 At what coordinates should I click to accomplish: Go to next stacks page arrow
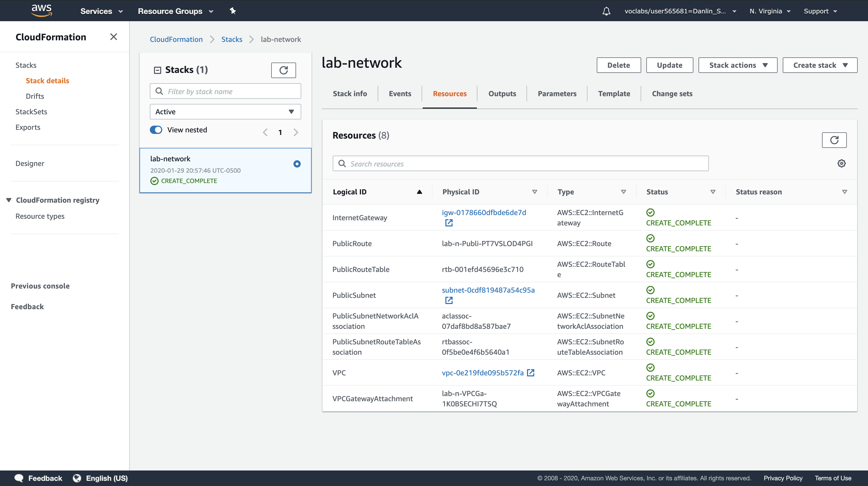(296, 132)
